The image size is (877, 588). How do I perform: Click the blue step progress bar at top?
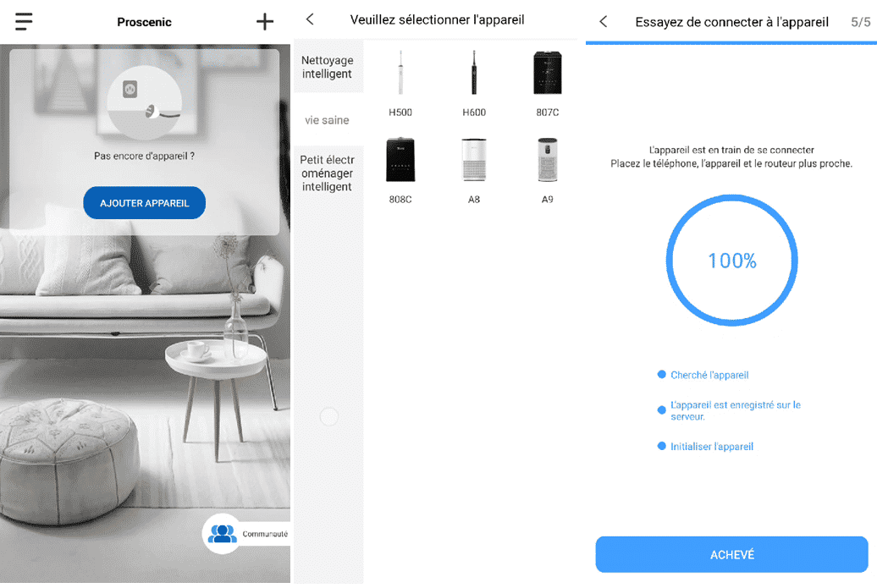coord(731,43)
